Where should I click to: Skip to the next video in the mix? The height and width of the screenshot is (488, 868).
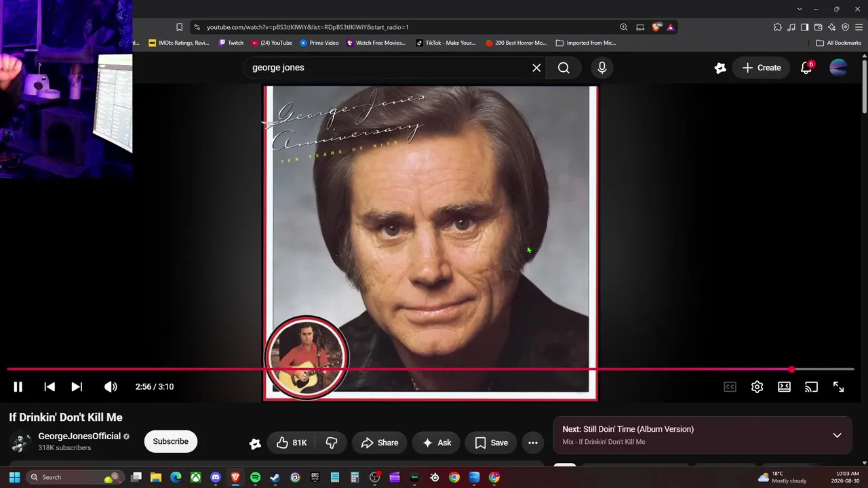77,387
